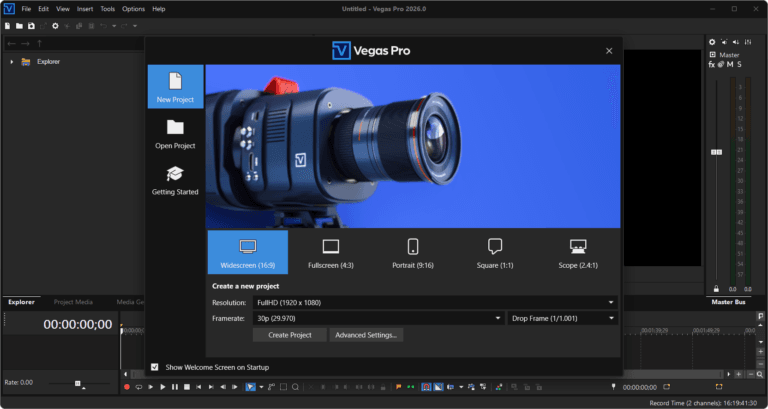Toggle Lock Envelopes to Events icon
This screenshot has height=409, width=768.
pos(471,387)
